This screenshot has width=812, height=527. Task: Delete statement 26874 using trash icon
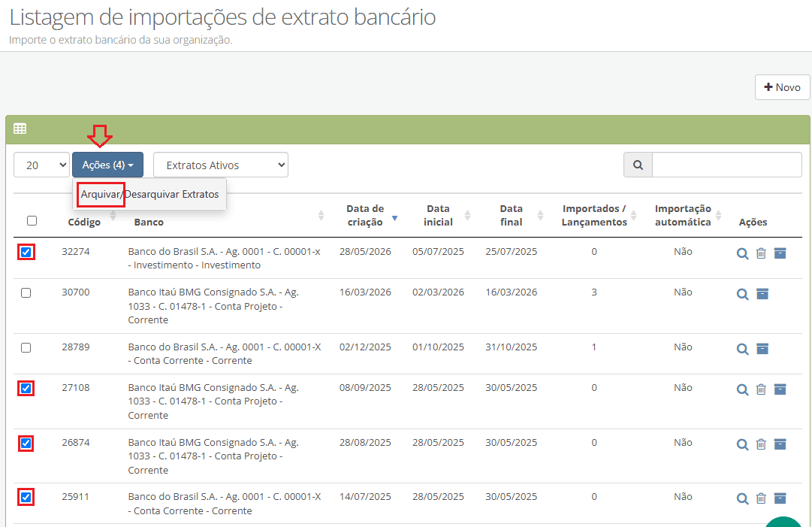761,444
